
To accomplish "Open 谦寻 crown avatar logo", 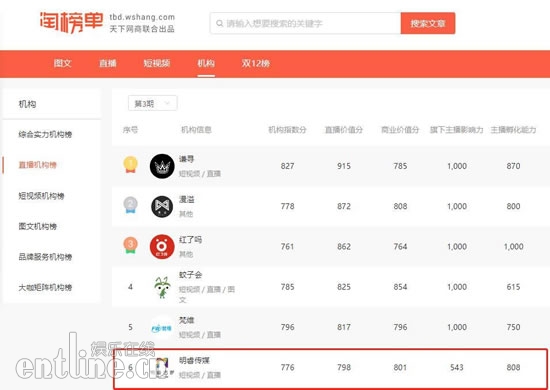I will tap(162, 166).
